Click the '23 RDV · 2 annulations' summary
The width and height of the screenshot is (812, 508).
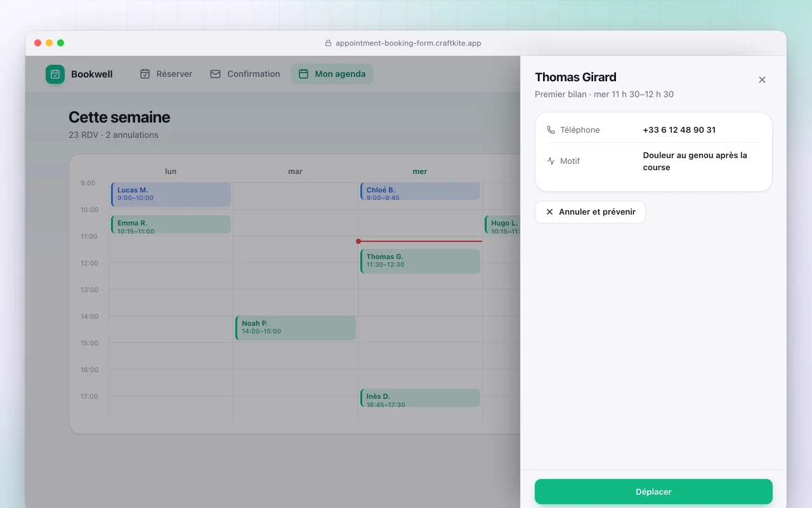coord(114,135)
